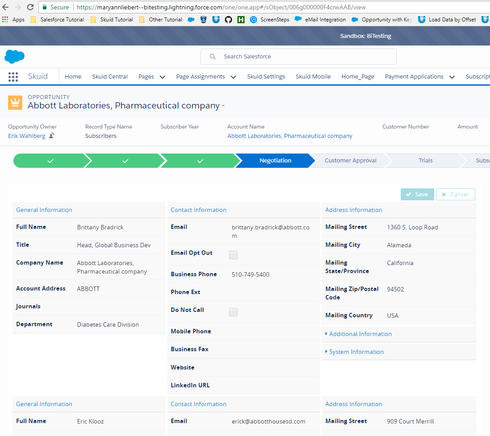Viewport: 490px width, 436px height.
Task: Click the Brittany Bradrick full name value
Action: click(100, 227)
